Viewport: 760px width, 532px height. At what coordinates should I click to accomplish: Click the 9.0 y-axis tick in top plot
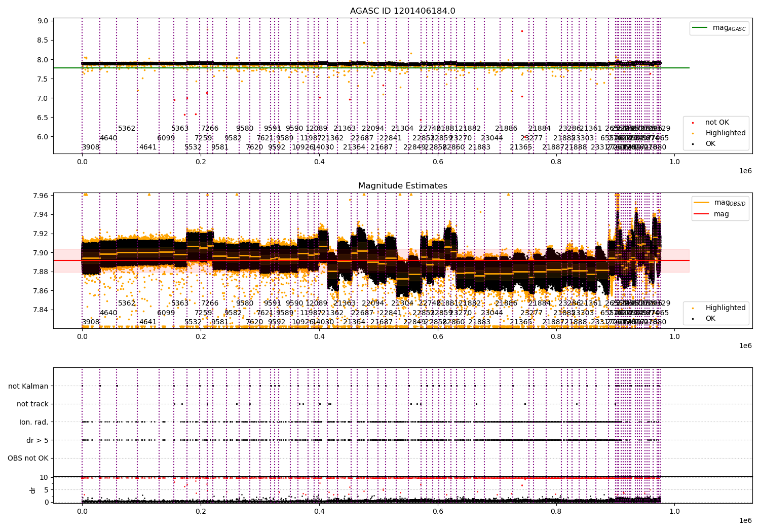(x=43, y=21)
